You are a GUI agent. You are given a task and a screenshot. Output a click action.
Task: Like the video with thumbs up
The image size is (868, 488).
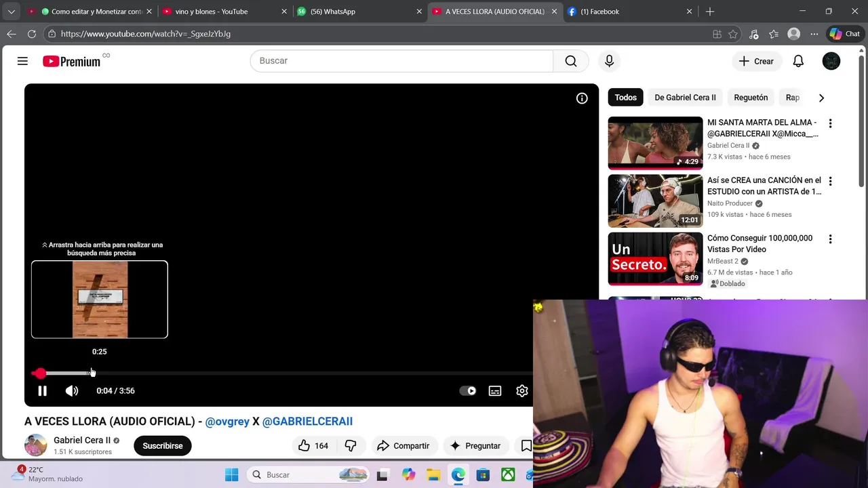click(313, 446)
